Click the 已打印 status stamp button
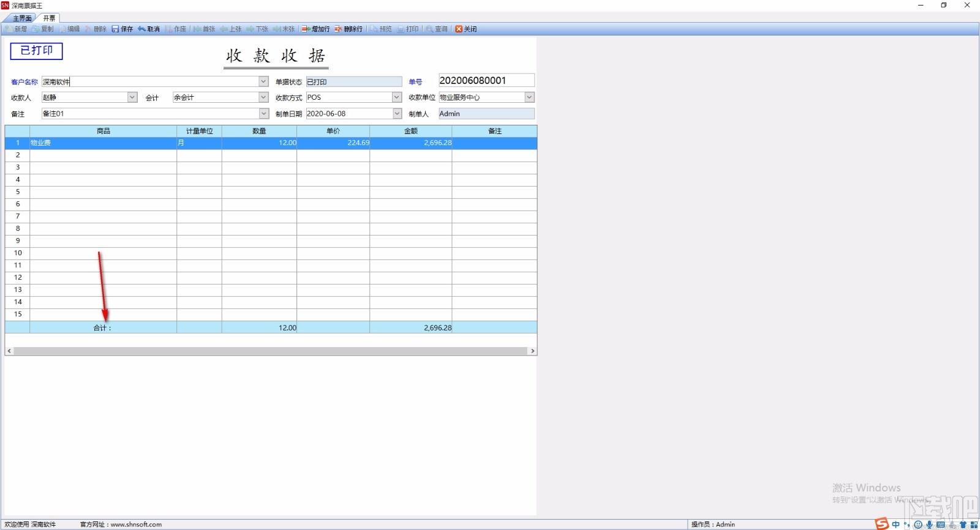Screen dimensions: 980x530 pyautogui.click(x=37, y=51)
